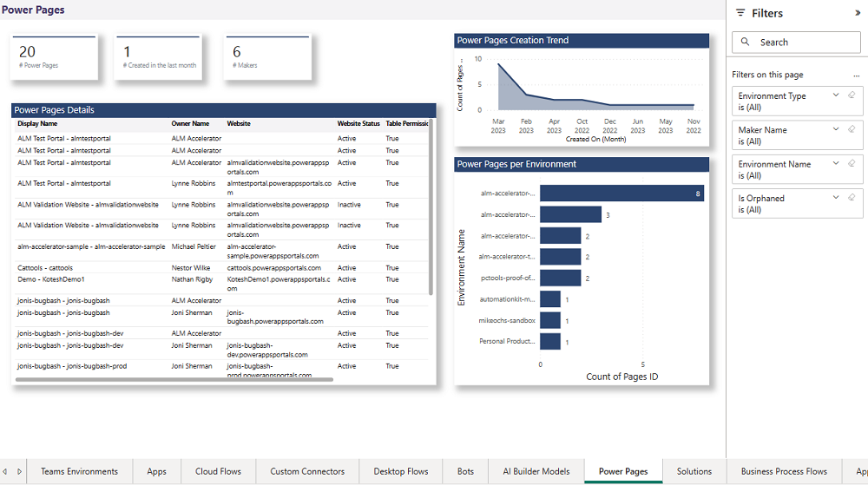Click the Power Pages per Environment title
The width and height of the screenshot is (868, 485).
(516, 164)
